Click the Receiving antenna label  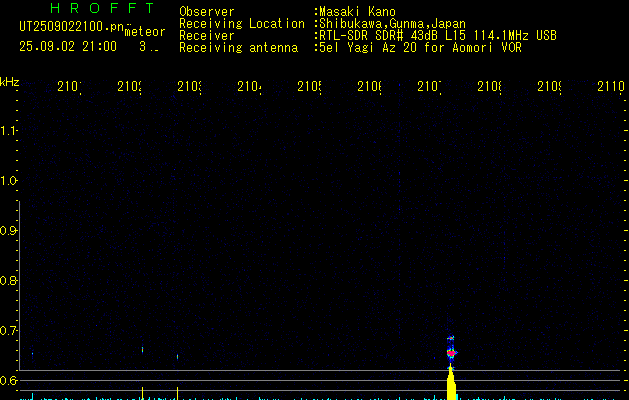[x=238, y=48]
